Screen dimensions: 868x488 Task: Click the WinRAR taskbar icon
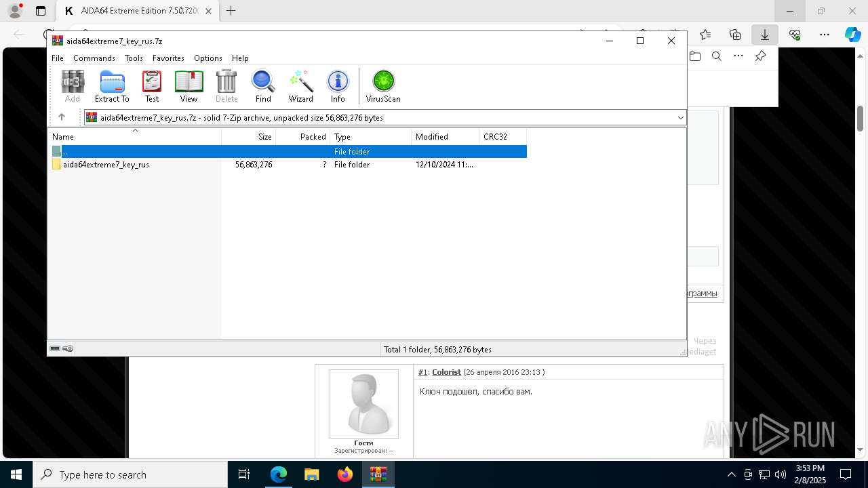click(378, 474)
